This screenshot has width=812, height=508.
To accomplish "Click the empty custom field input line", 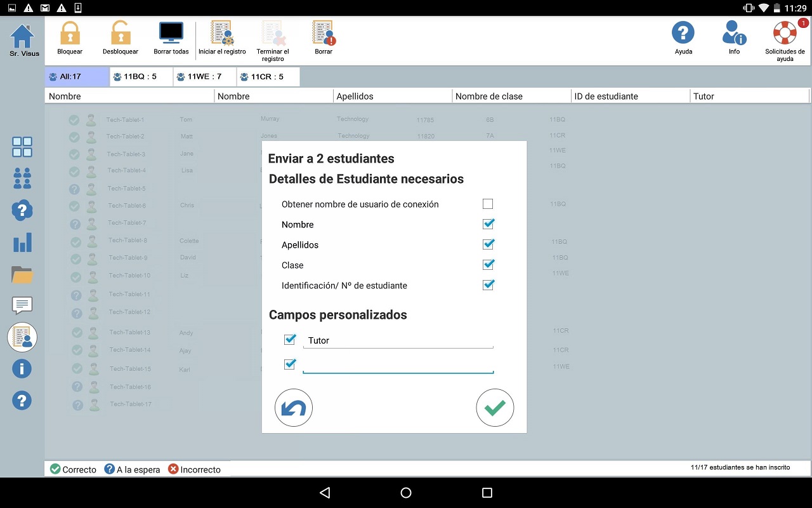I will tap(398, 364).
